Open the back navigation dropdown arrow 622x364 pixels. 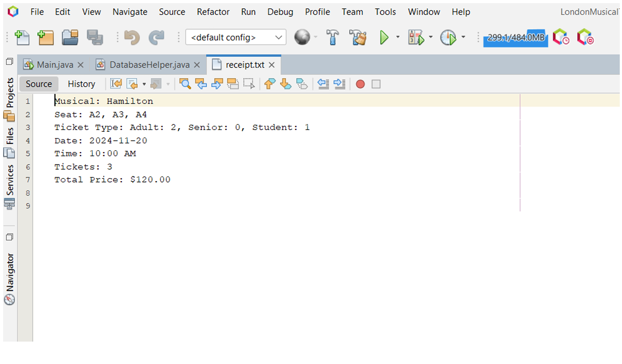(144, 84)
